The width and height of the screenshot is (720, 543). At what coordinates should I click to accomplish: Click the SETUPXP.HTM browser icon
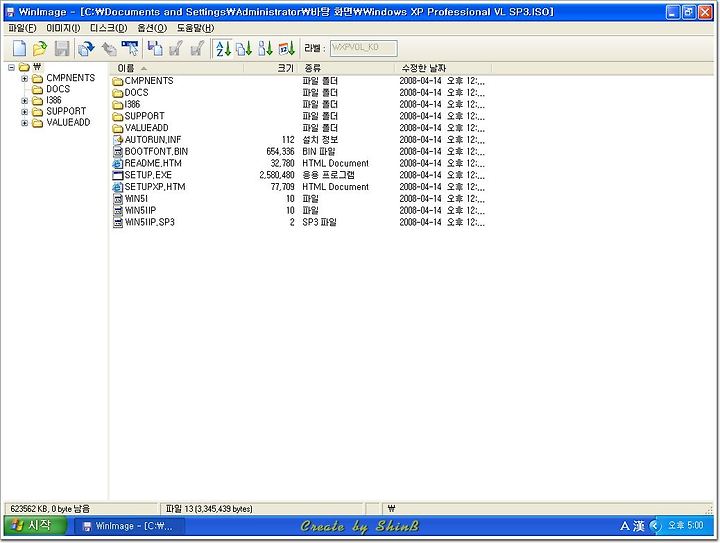[118, 187]
